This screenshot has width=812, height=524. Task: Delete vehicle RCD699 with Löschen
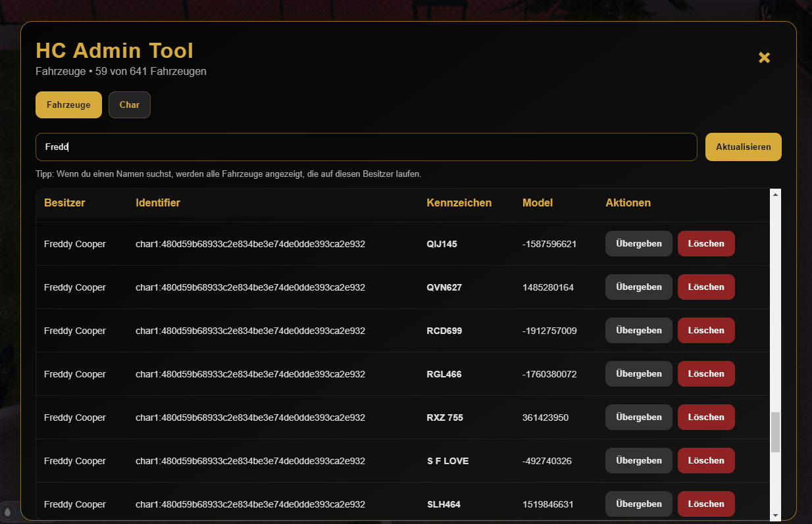tap(706, 330)
